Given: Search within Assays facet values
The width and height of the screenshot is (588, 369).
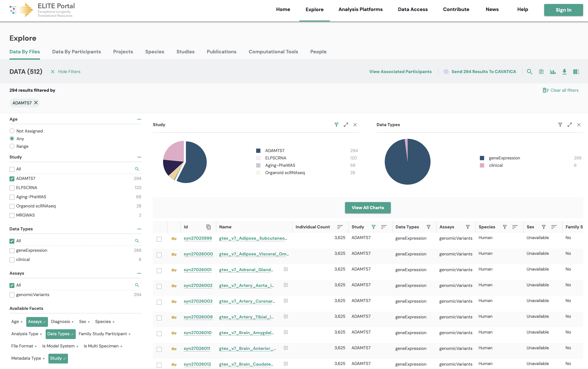Looking at the screenshot, I should pyautogui.click(x=137, y=285).
